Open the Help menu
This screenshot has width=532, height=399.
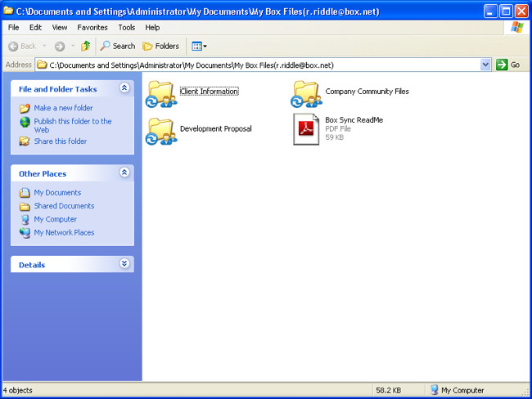152,28
